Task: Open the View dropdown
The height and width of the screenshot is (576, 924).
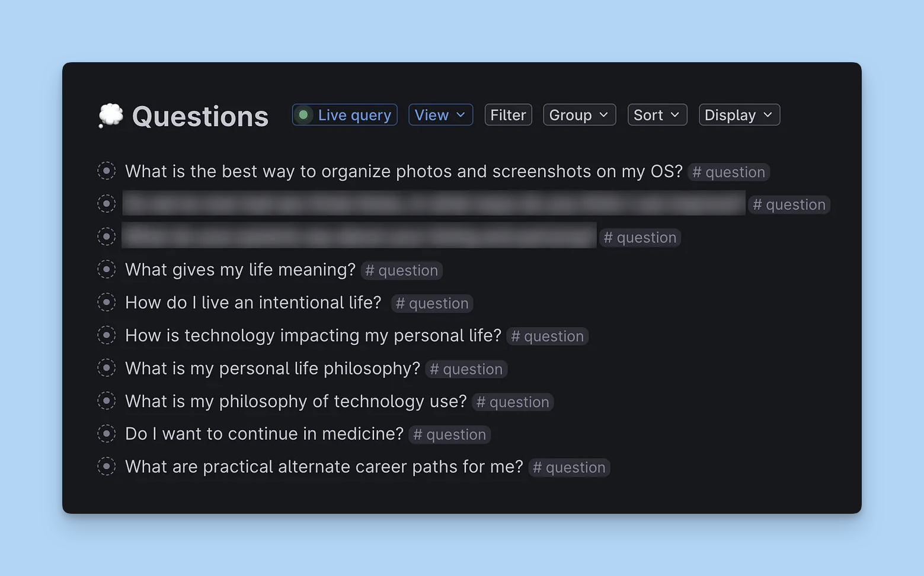Action: tap(440, 115)
